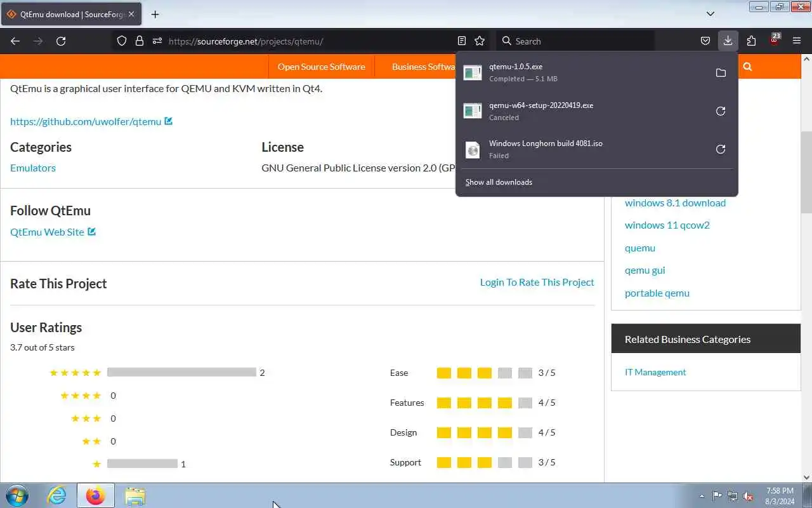Open the qemu gui link
The height and width of the screenshot is (508, 812).
tap(645, 270)
